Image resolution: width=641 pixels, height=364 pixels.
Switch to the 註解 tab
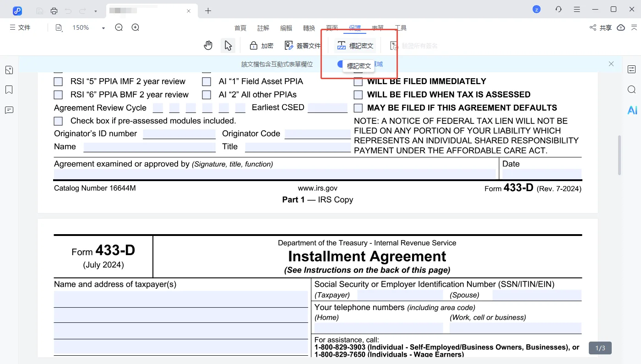263,28
